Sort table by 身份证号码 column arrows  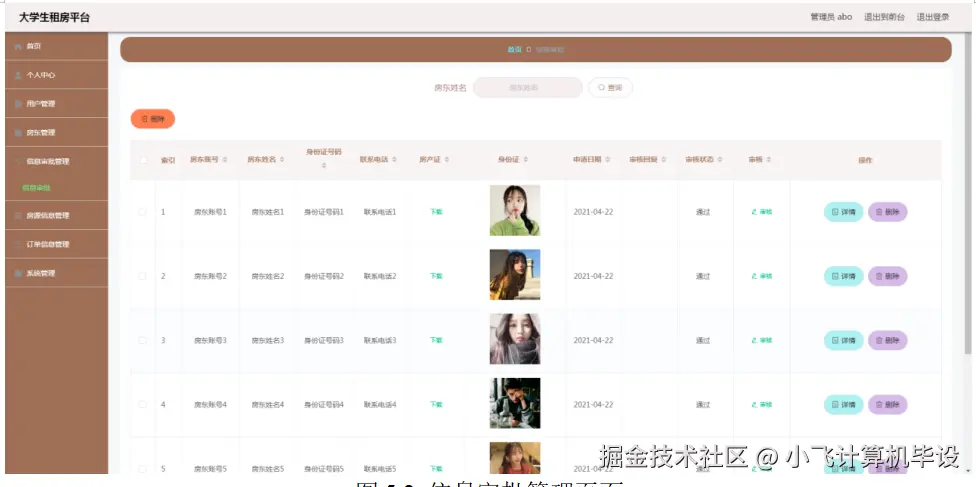[324, 166]
